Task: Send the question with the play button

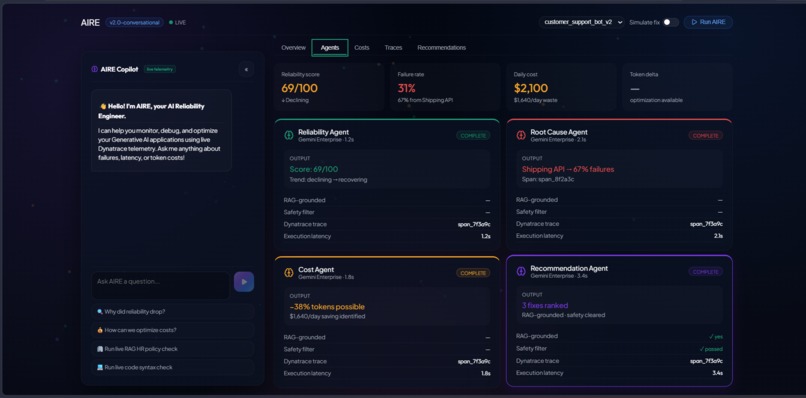Action: (244, 282)
